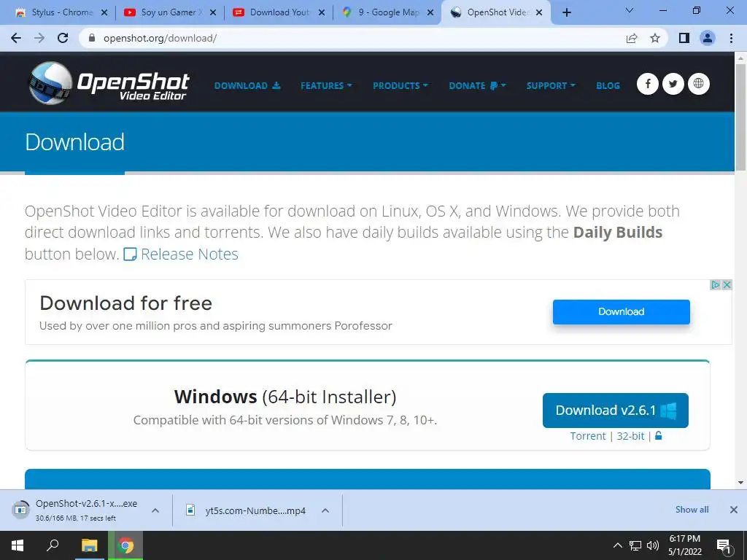The width and height of the screenshot is (747, 560).
Task: Expand the PRODUCTS dropdown menu
Action: tap(400, 86)
